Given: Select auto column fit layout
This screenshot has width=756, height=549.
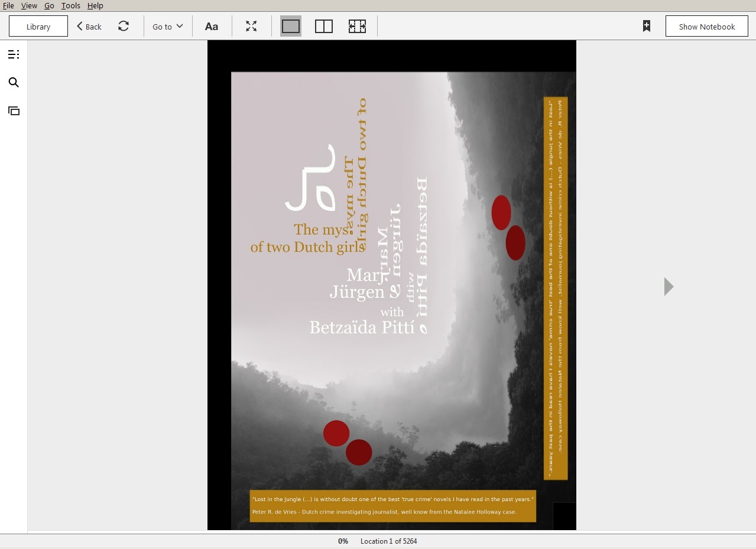Looking at the screenshot, I should pos(357,27).
